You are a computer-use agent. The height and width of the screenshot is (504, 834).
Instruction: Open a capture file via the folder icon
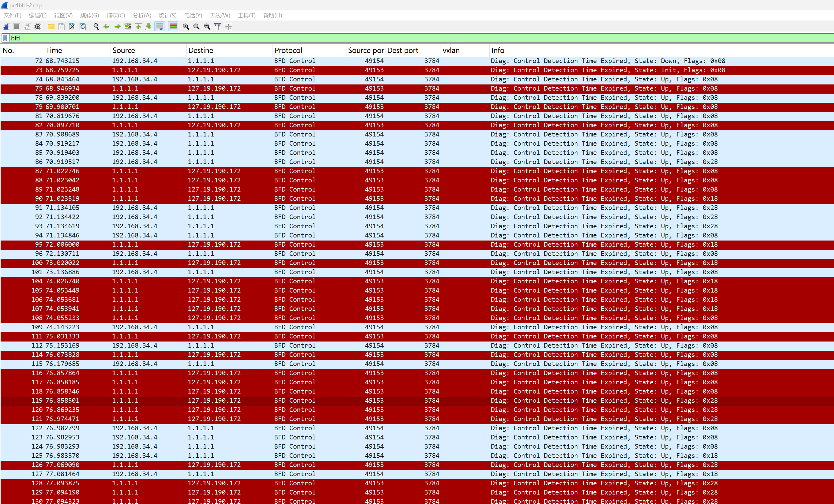[x=51, y=27]
